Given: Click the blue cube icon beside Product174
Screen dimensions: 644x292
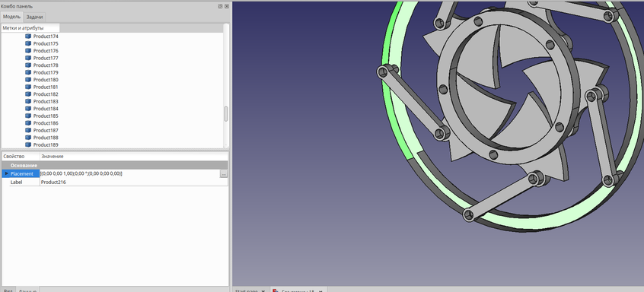Looking at the screenshot, I should [28, 36].
